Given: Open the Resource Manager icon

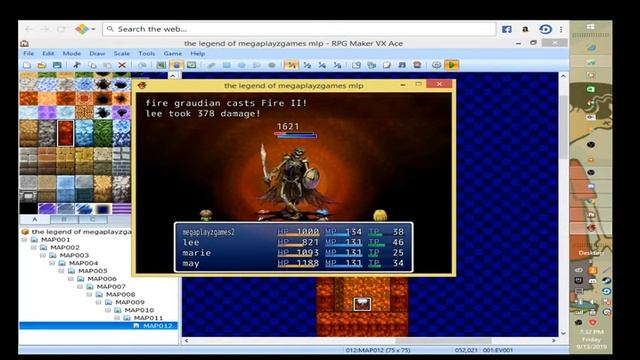Looking at the screenshot, I should [371, 65].
